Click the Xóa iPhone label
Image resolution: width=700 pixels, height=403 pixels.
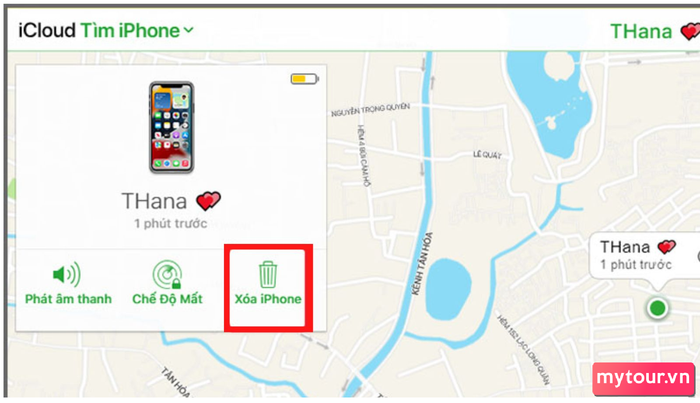[268, 299]
